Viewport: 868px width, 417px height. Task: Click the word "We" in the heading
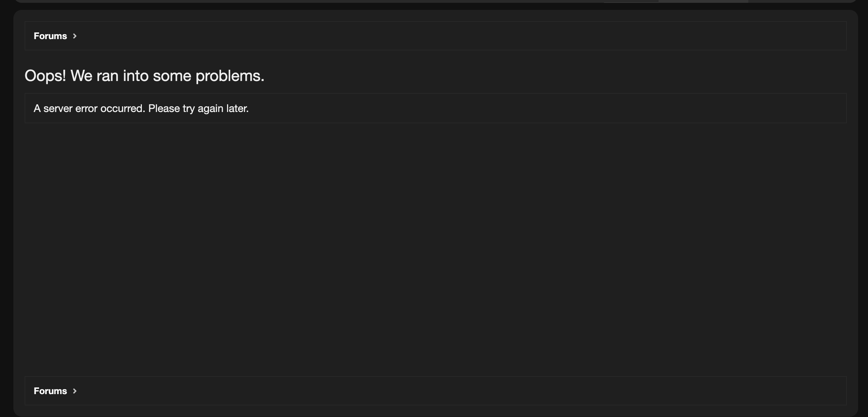point(81,76)
